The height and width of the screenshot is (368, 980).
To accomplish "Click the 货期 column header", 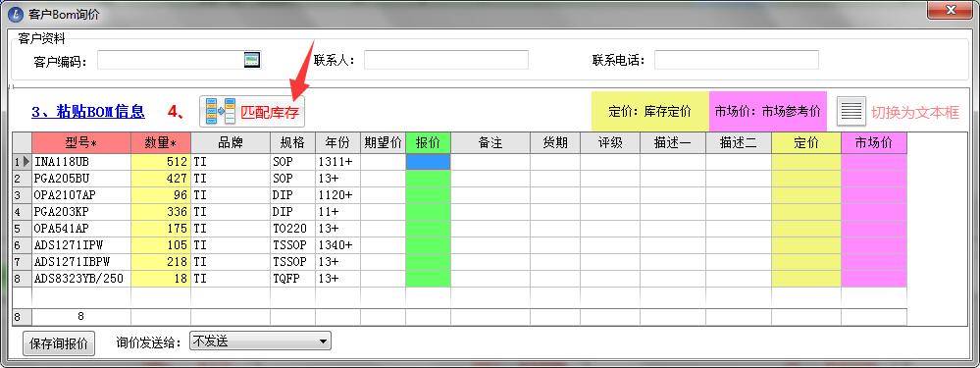I will tap(555, 143).
